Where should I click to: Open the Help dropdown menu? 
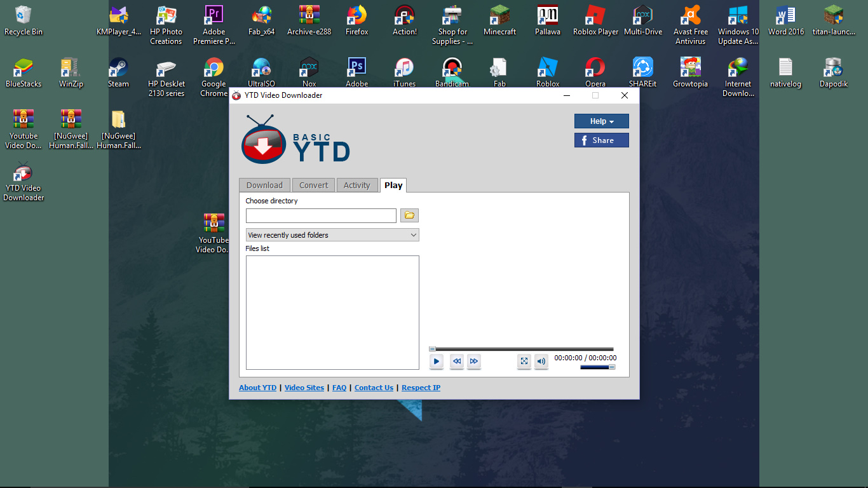pyautogui.click(x=602, y=121)
